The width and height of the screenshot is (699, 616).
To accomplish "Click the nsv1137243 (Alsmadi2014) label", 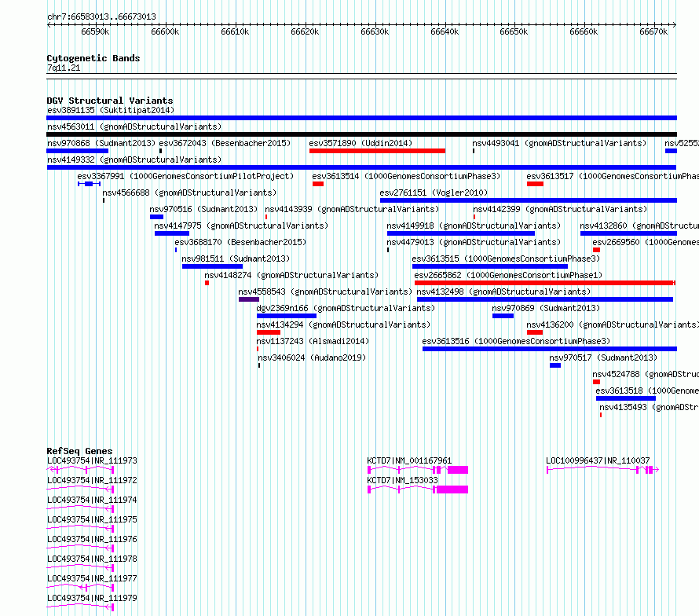I will point(313,341).
